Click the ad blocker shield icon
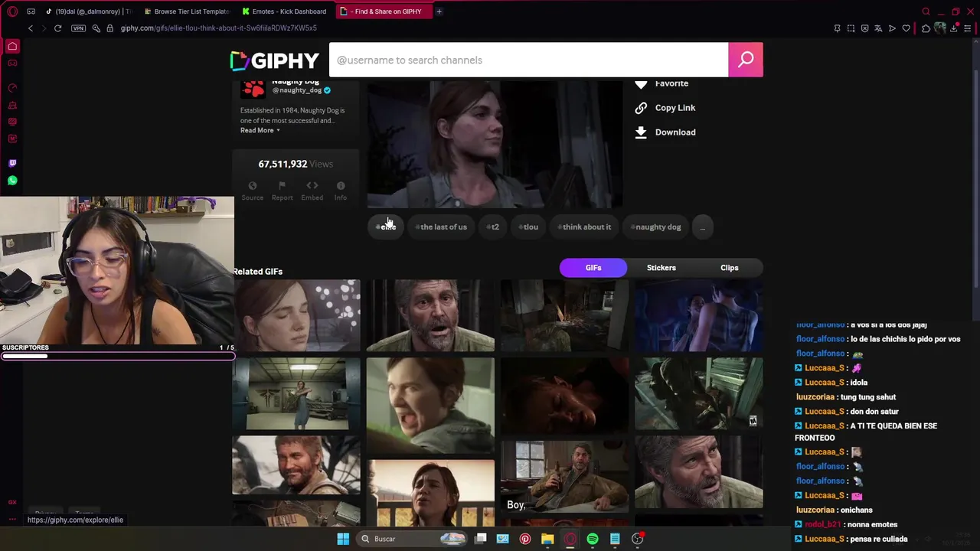Image resolution: width=980 pixels, height=551 pixels. click(x=864, y=28)
